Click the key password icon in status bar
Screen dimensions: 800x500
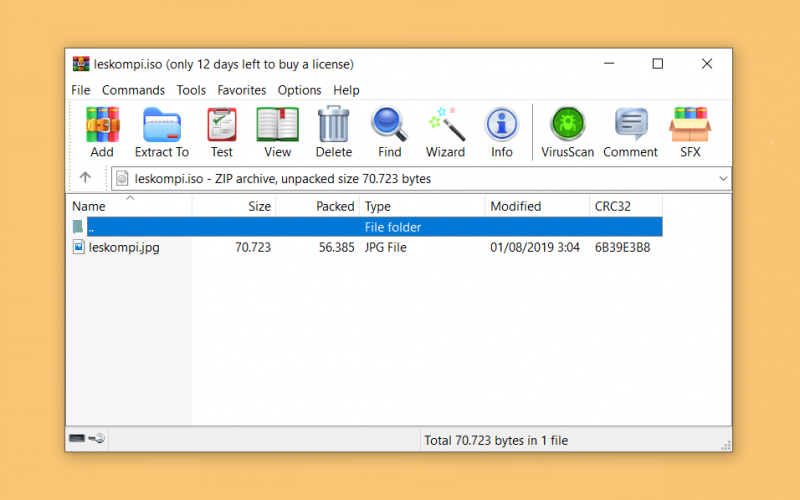pos(96,438)
